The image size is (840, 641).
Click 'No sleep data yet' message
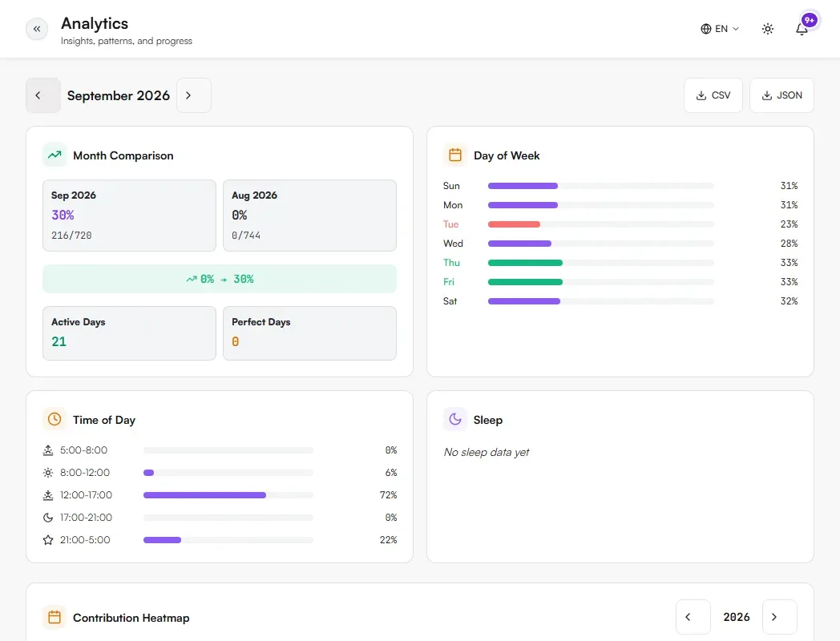(x=486, y=453)
